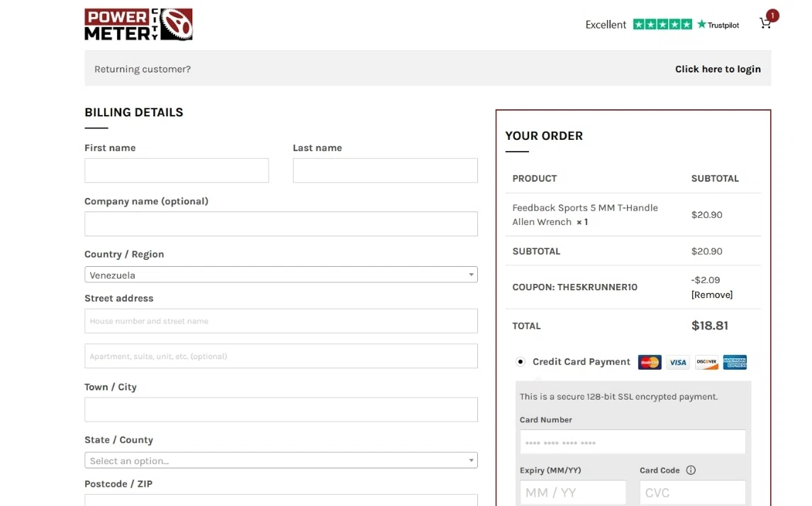The image size is (812, 506).
Task: Click the apartment, suite, unit field
Action: pyautogui.click(x=281, y=356)
